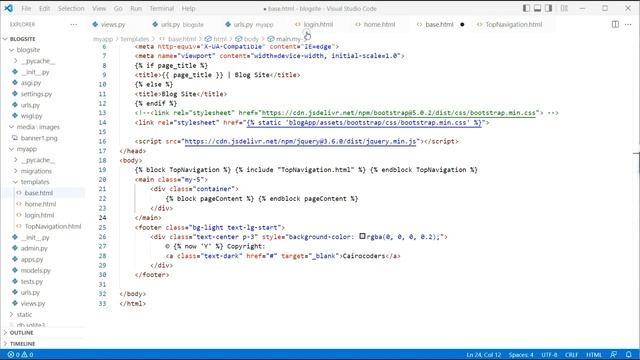
Task: Toggle bottom panel layout icon
Action: [538, 8]
